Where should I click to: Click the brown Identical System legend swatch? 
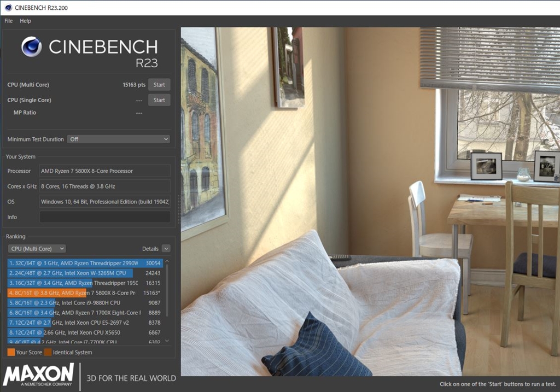(48, 353)
